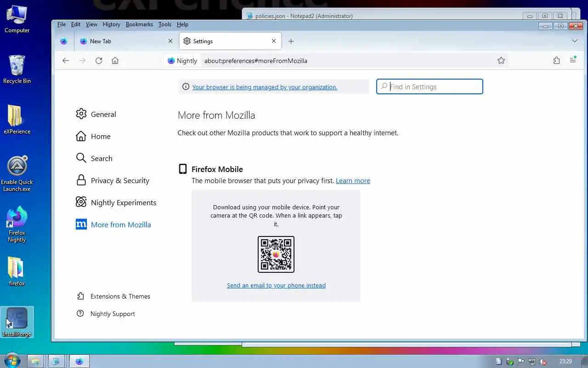Focus the Find in Settings search box

pos(430,86)
